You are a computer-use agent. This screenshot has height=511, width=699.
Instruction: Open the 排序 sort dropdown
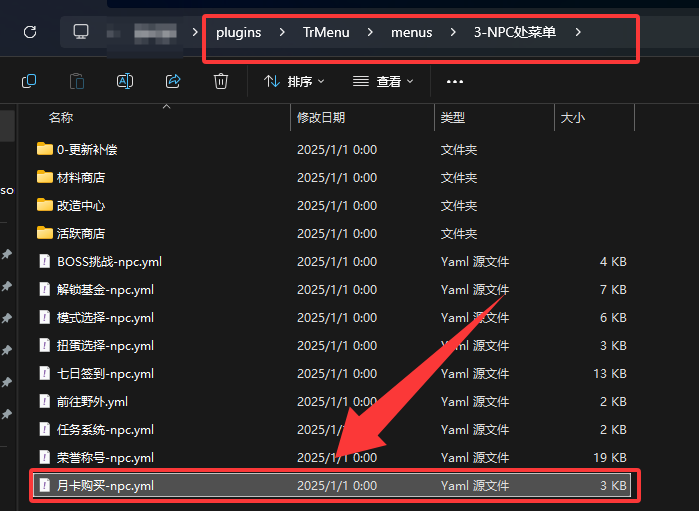294,82
